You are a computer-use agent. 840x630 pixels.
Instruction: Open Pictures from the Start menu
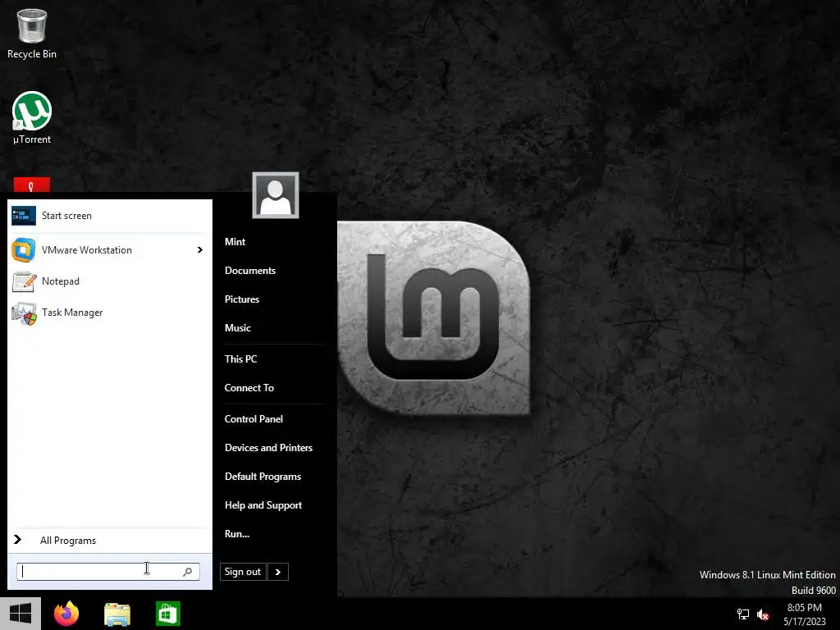242,299
